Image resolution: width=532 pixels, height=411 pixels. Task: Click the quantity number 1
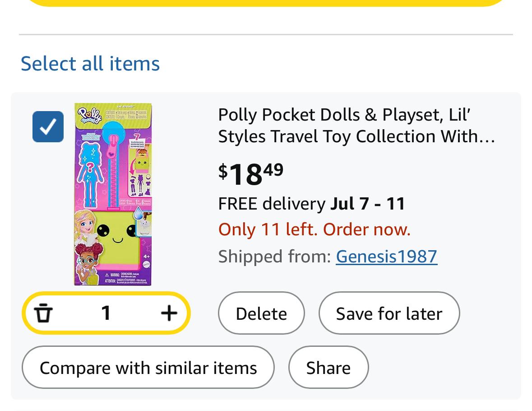coord(106,313)
